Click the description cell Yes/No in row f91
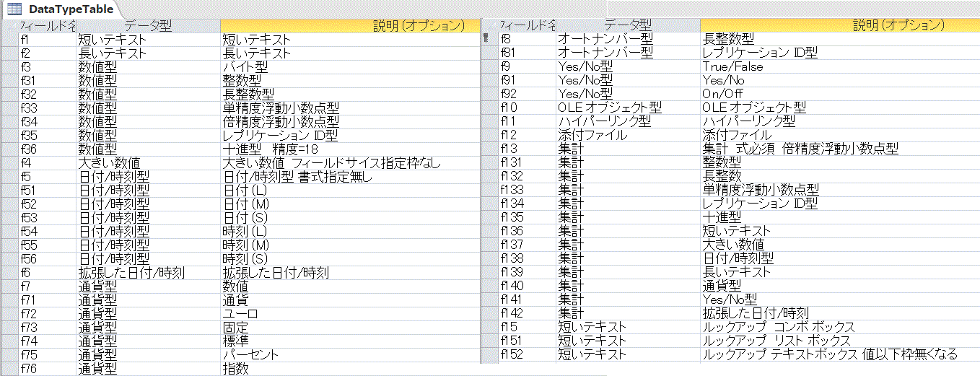The image size is (980, 376). [840, 80]
